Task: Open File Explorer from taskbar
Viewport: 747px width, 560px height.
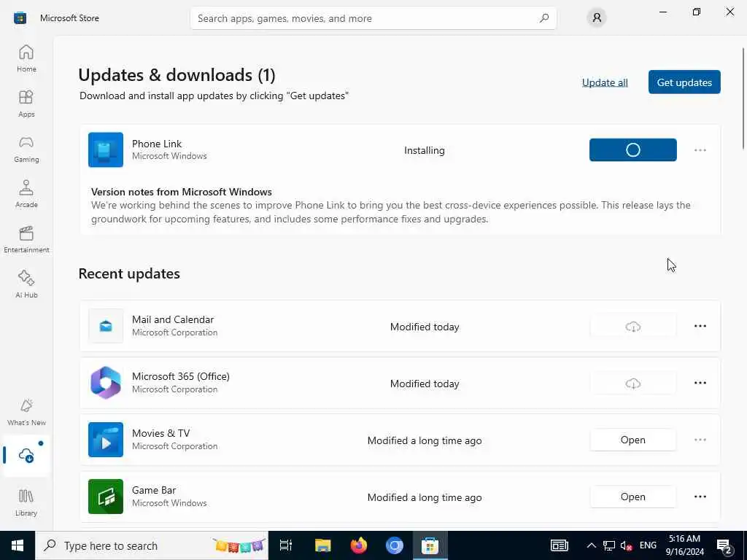Action: (x=322, y=545)
